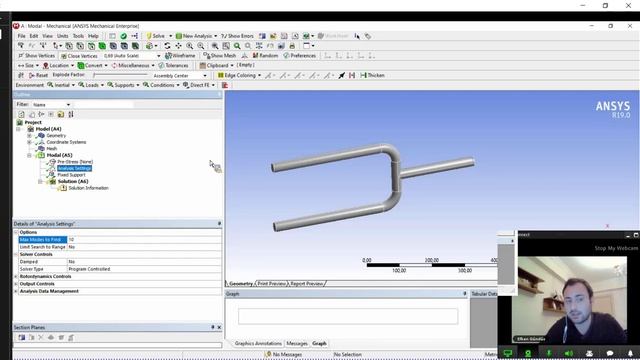The image size is (640, 360).
Task: Select the green Body selection filter icon
Action: point(102,46)
